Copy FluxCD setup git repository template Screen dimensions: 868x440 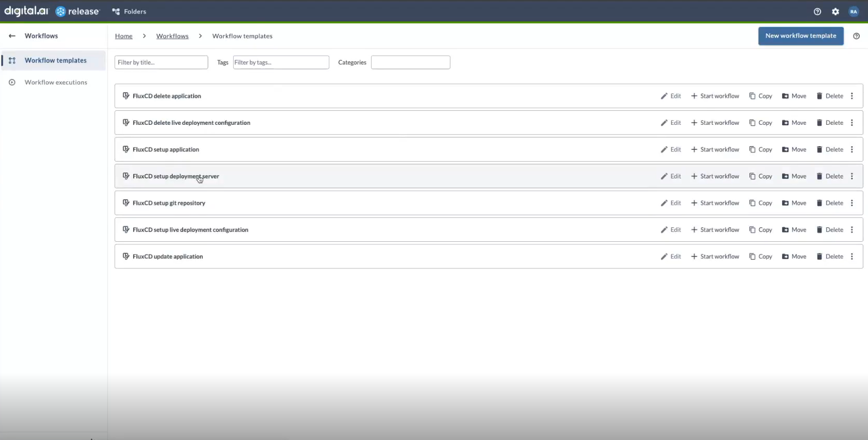(760, 203)
